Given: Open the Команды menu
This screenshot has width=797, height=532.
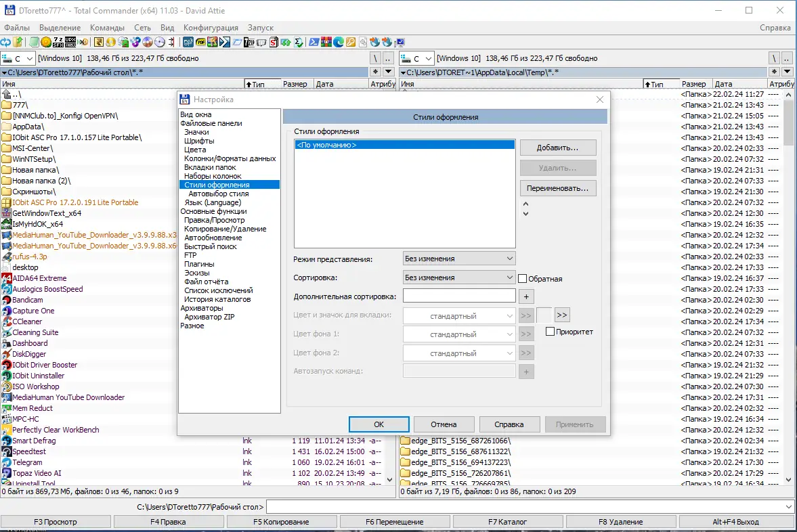Looking at the screenshot, I should click(x=107, y=28).
